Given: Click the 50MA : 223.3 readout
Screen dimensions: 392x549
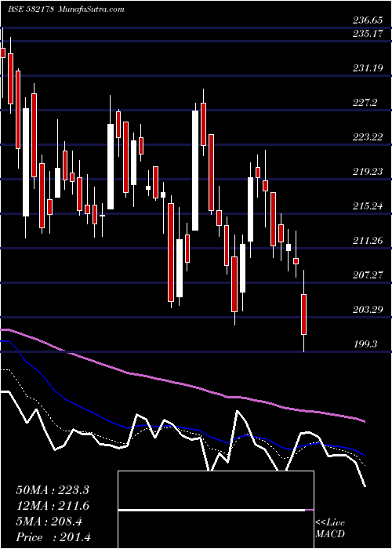Looking at the screenshot, I should (53, 490).
